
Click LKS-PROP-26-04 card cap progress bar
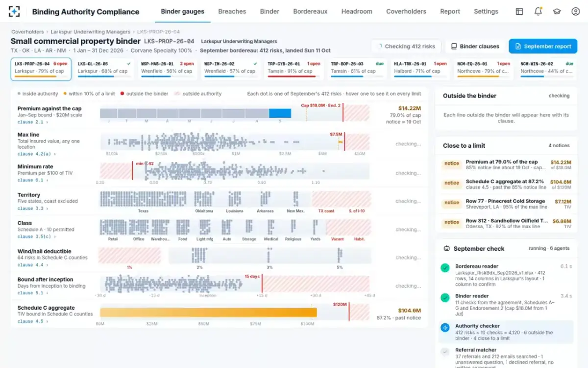(41, 77)
